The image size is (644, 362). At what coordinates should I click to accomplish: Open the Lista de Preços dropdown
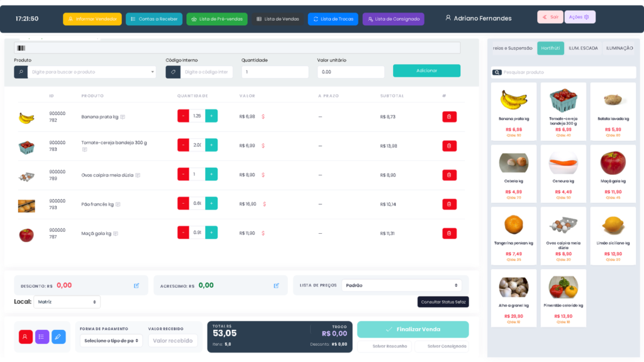pyautogui.click(x=401, y=285)
